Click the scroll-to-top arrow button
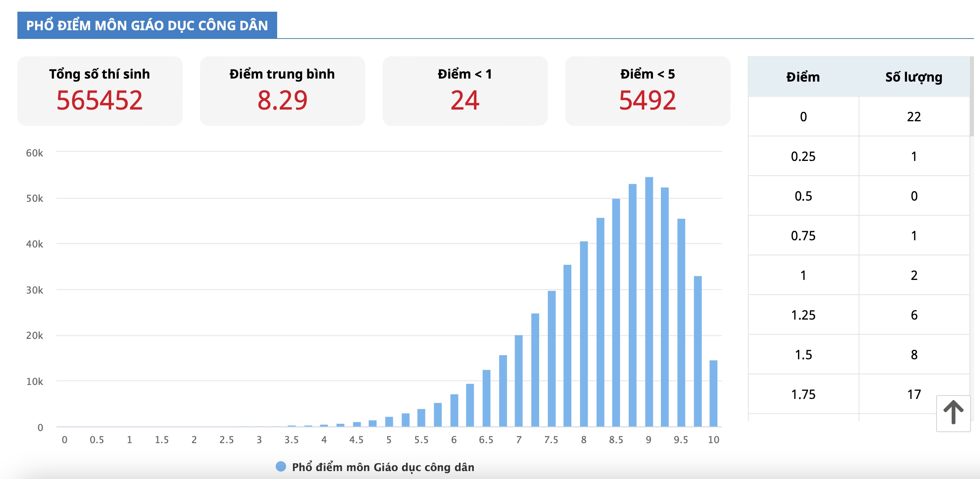The image size is (980, 479). click(953, 413)
